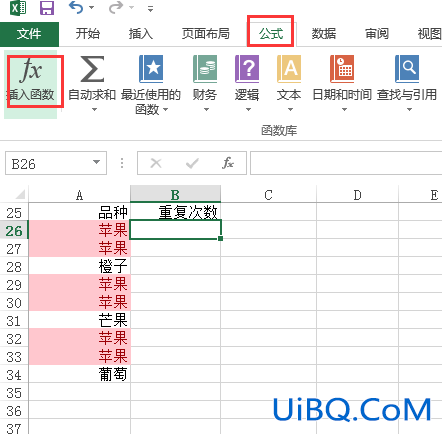
Task: Switch to the 视图 View tab
Action: pos(429,34)
